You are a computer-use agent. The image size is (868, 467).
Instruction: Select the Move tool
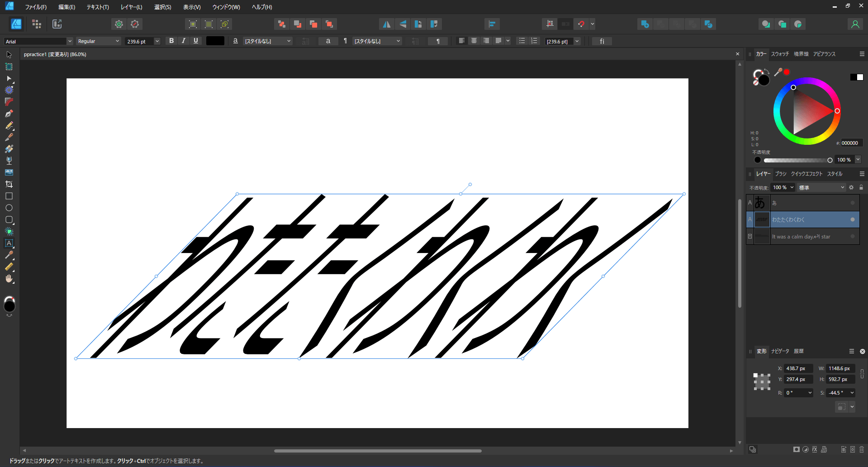point(9,54)
